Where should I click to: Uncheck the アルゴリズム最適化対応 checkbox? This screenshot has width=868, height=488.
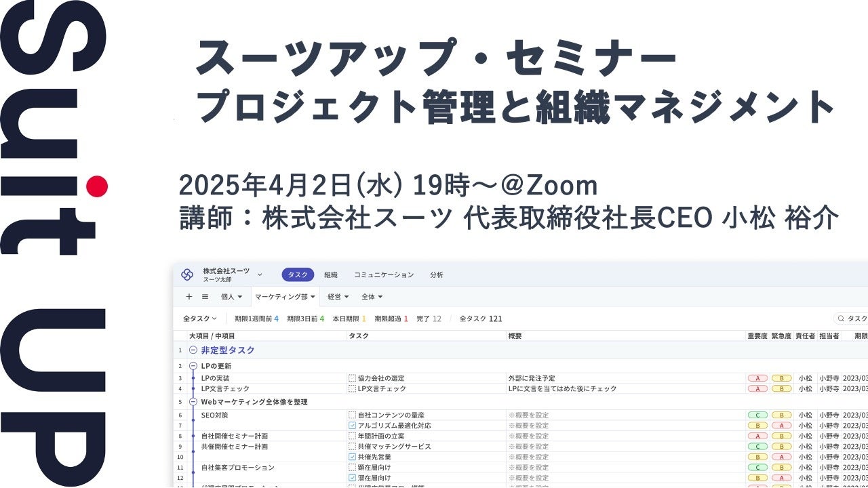[352, 426]
